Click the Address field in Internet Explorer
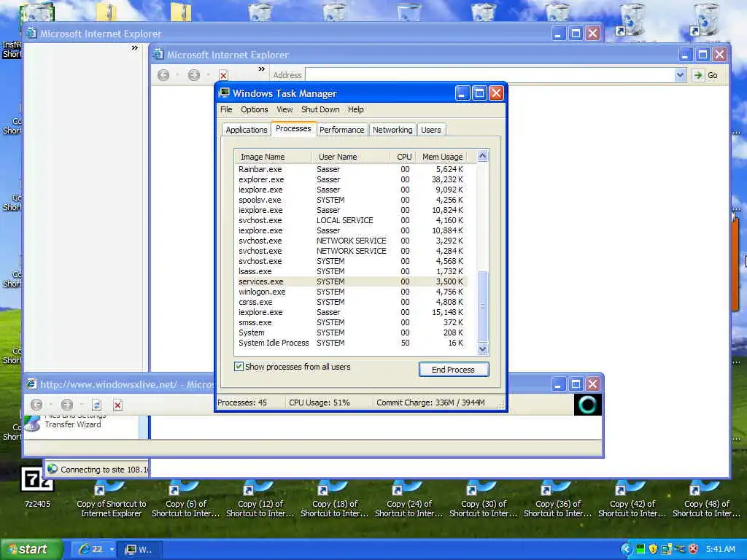 pos(489,75)
